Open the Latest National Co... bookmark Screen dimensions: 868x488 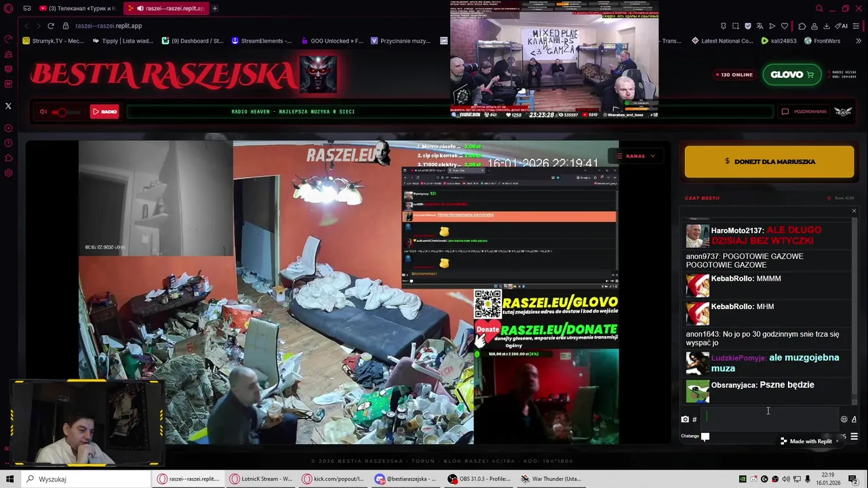[722, 41]
